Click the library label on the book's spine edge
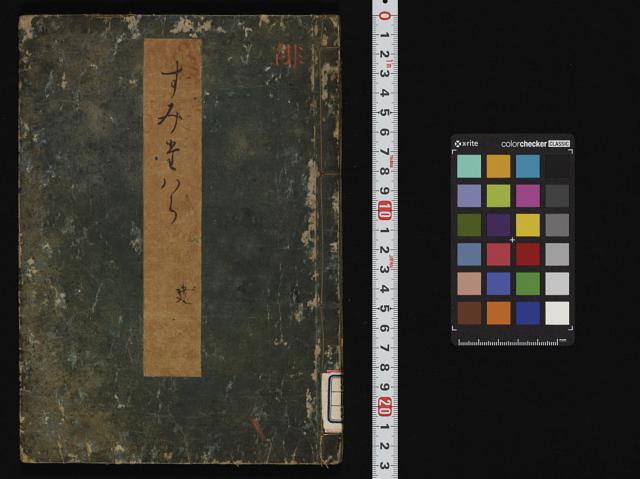This screenshot has height=479, width=640. click(332, 402)
